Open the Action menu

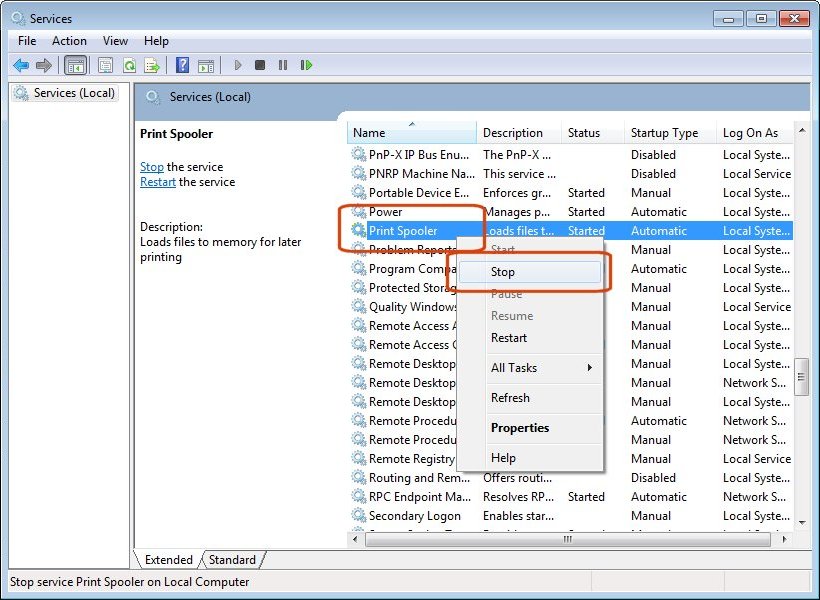coord(68,41)
